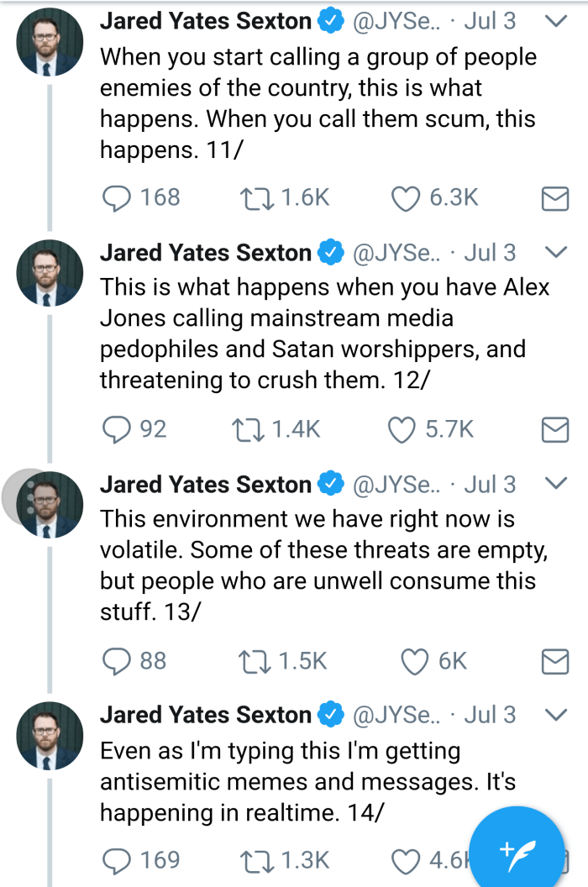588x887 pixels.
Task: Open the more-options chevron on tweet 13/
Action: pyautogui.click(x=556, y=483)
